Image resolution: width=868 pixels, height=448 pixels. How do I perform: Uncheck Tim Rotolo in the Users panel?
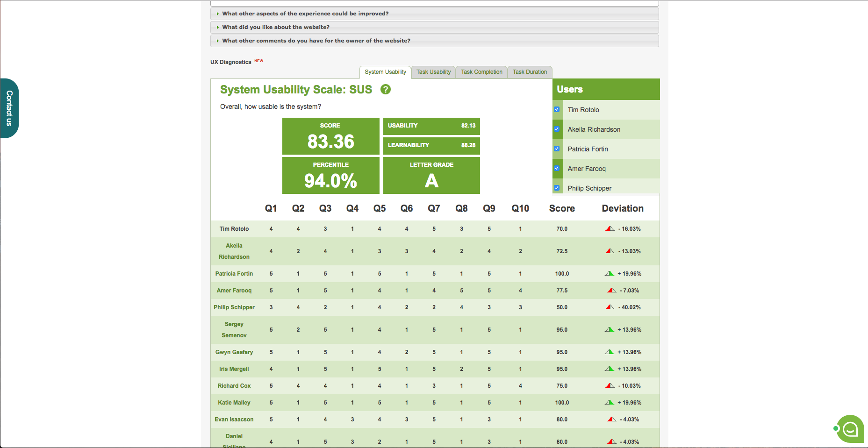pos(557,109)
